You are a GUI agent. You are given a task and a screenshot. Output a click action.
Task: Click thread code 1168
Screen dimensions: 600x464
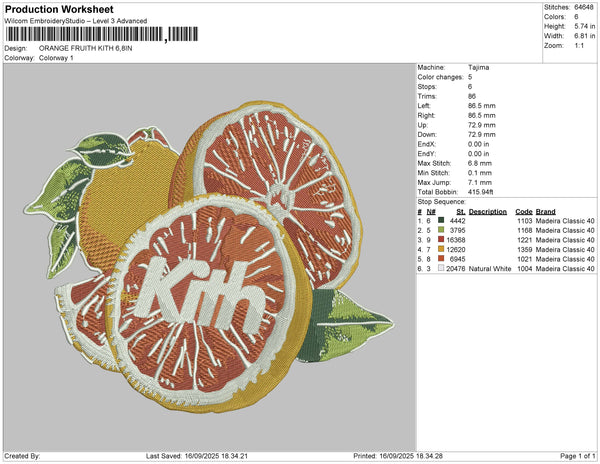(525, 230)
